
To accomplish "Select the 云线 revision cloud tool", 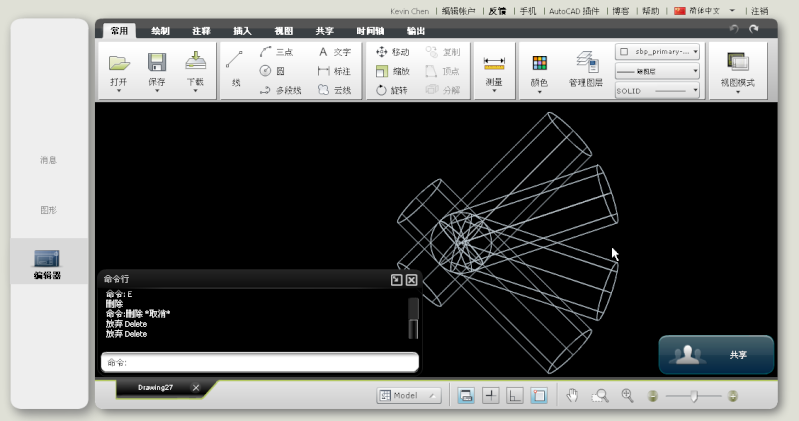I will 334,90.
